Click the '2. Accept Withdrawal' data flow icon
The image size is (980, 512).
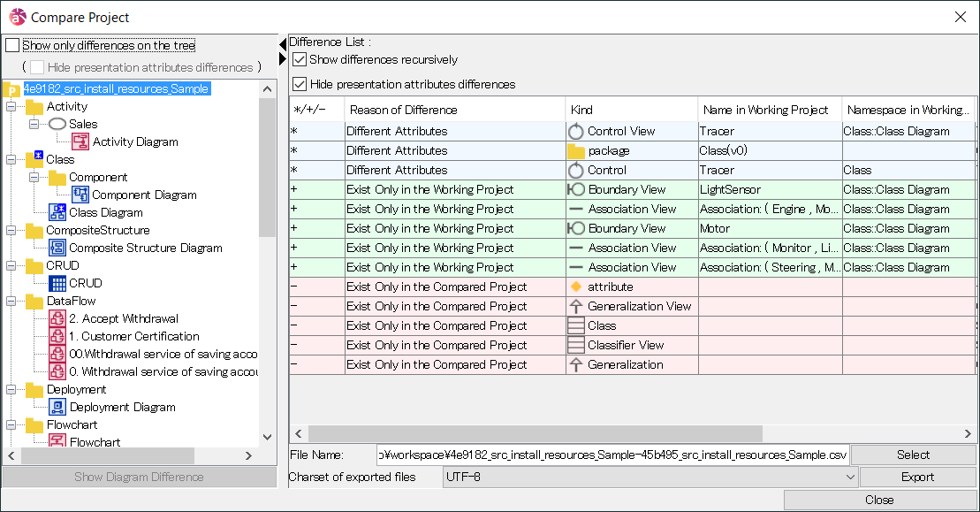(x=57, y=318)
